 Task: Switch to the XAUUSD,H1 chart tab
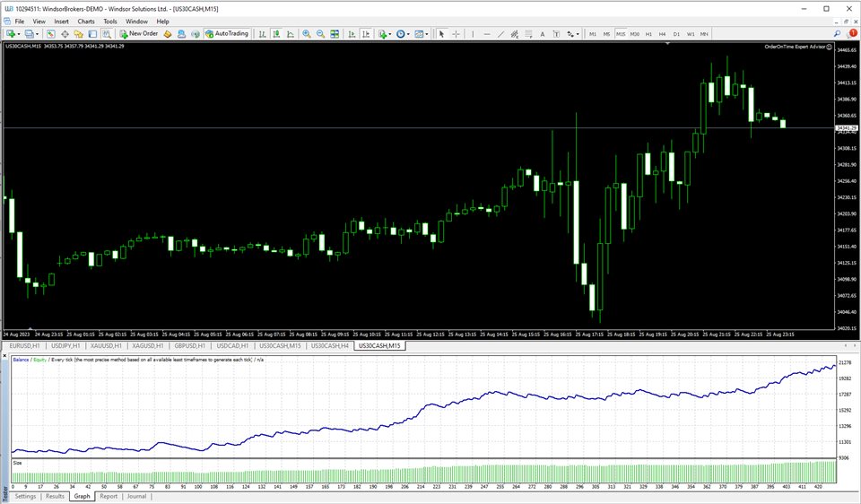point(104,345)
